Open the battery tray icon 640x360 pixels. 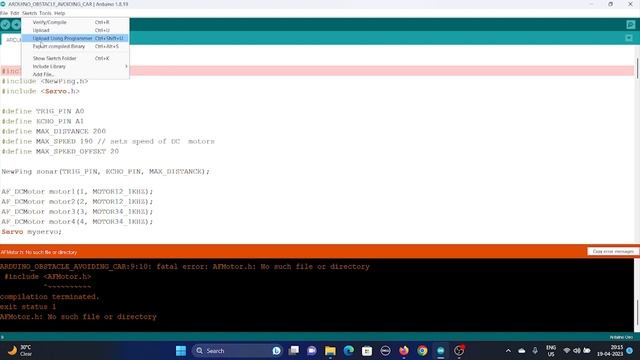click(x=587, y=351)
